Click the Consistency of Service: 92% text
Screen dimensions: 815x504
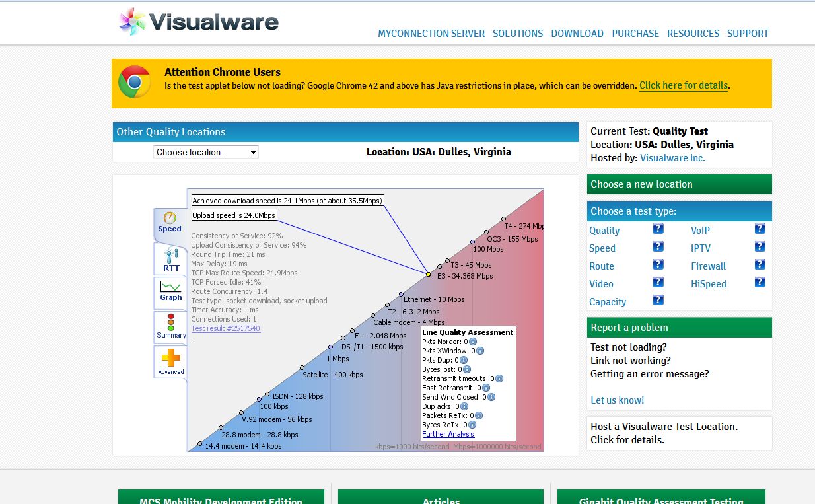[x=236, y=236]
